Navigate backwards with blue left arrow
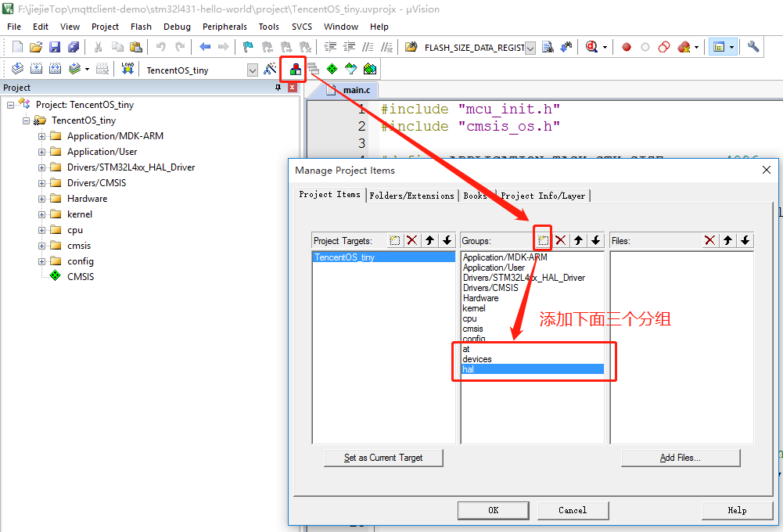 (205, 47)
